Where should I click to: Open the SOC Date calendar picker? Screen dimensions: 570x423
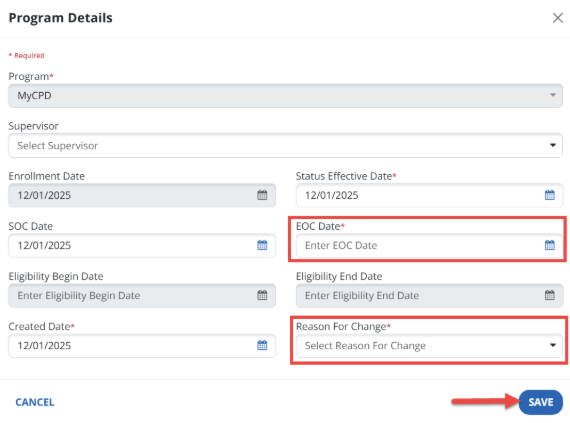262,245
